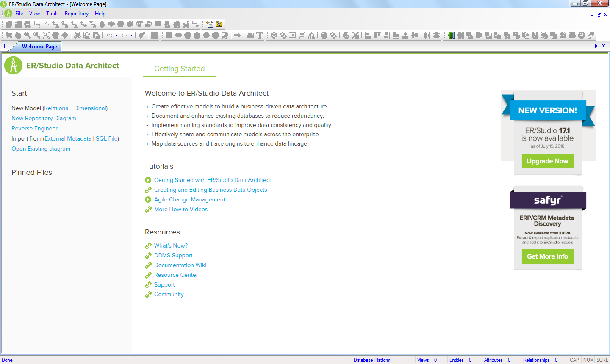Click the green repository log-in icon
Viewport: 610px width, 364px height.
pyautogui.click(x=451, y=35)
